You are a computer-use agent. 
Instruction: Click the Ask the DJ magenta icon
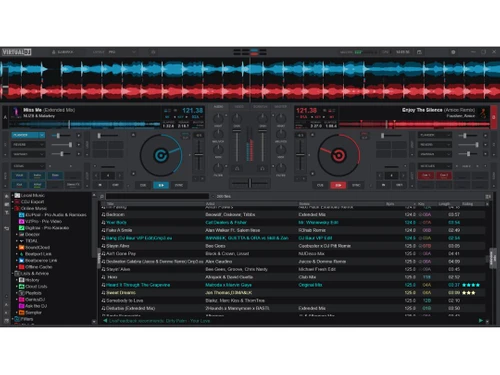click(21, 306)
